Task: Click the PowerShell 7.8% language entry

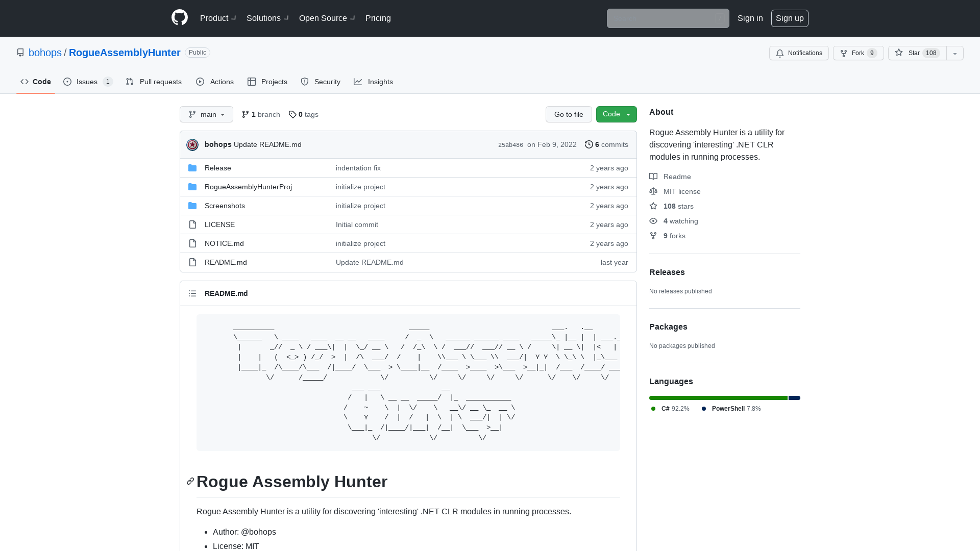Action: coord(731,409)
